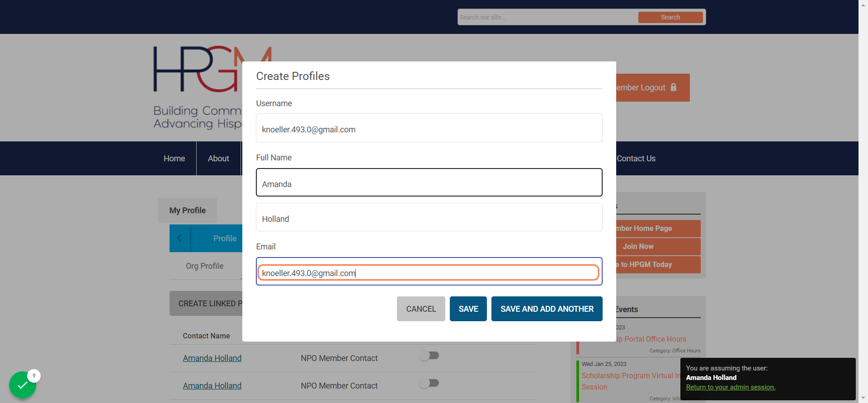Image resolution: width=868 pixels, height=403 pixels.
Task: Click the second NPO Member Contact cell
Action: (339, 386)
